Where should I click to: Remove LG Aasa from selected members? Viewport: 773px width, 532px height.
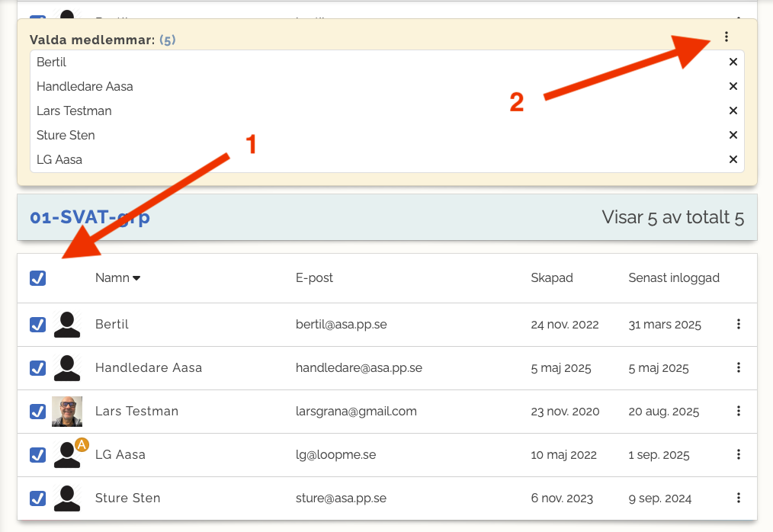733,160
